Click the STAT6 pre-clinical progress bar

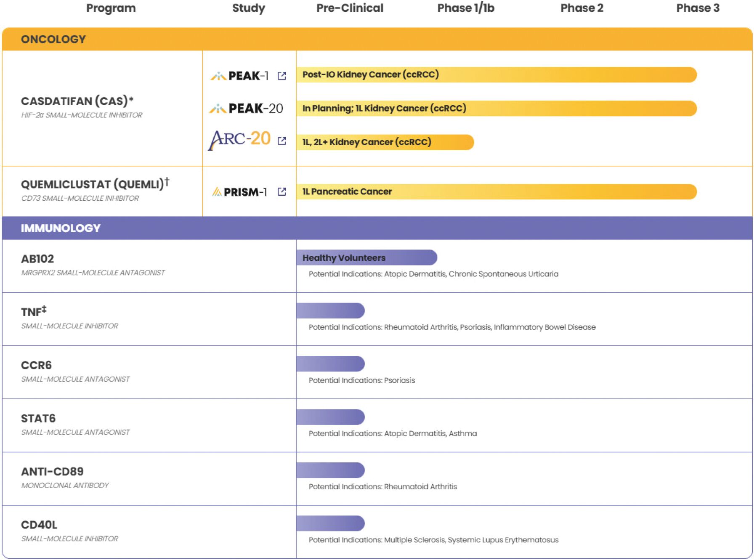point(330,417)
